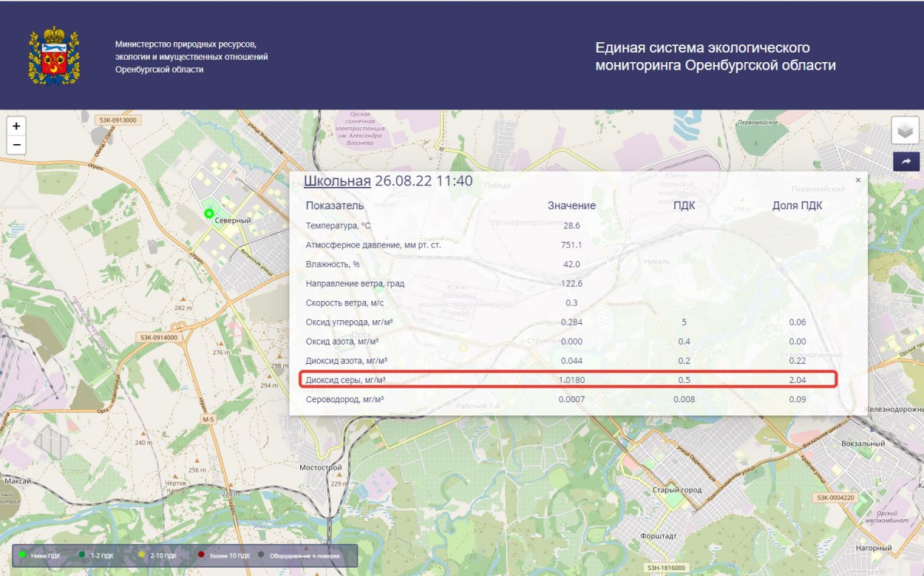The height and width of the screenshot is (576, 924).
Task: Click the dark green 1-2 ПДК legend dot
Action: pyautogui.click(x=81, y=555)
